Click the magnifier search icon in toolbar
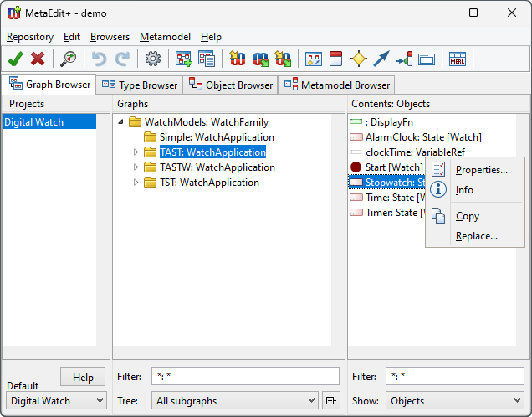532x417 pixels. click(68, 59)
